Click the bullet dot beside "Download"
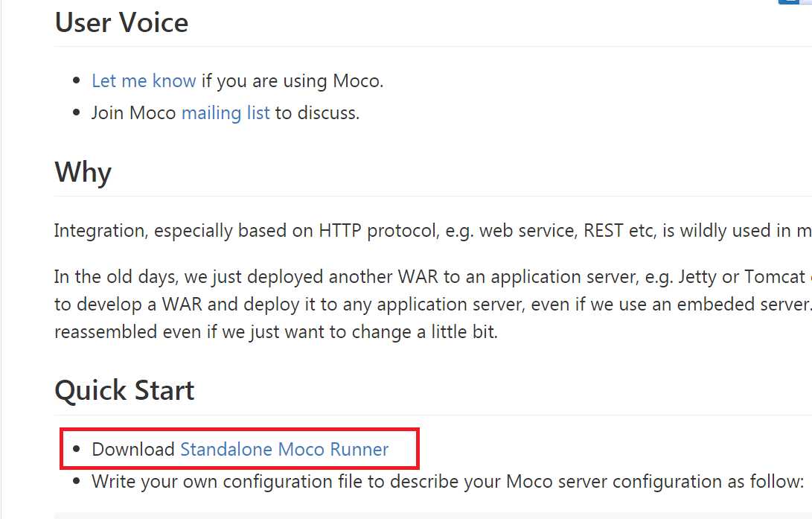Image resolution: width=812 pixels, height=519 pixels. click(77, 448)
